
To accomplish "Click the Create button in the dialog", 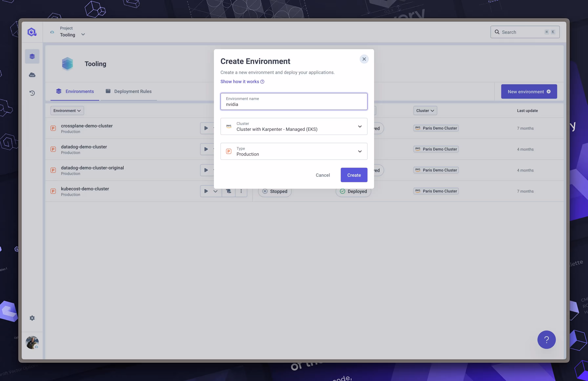I will [354, 175].
